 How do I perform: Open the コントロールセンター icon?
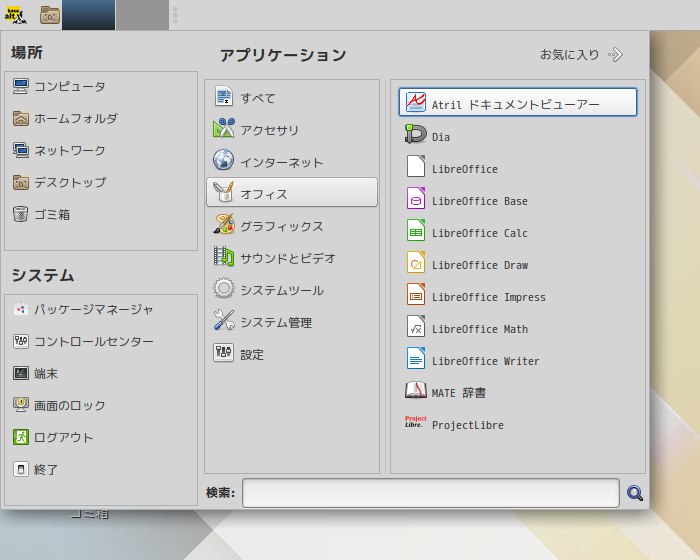click(x=21, y=341)
